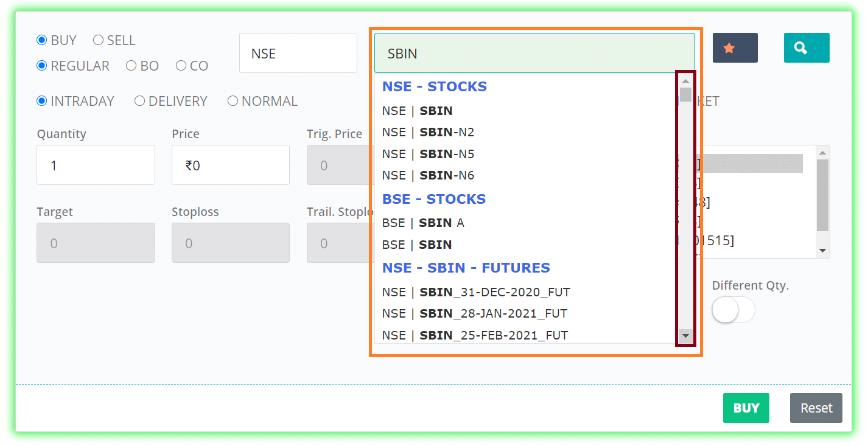Select the BUY radio option
This screenshot has width=868, height=446.
(42, 40)
